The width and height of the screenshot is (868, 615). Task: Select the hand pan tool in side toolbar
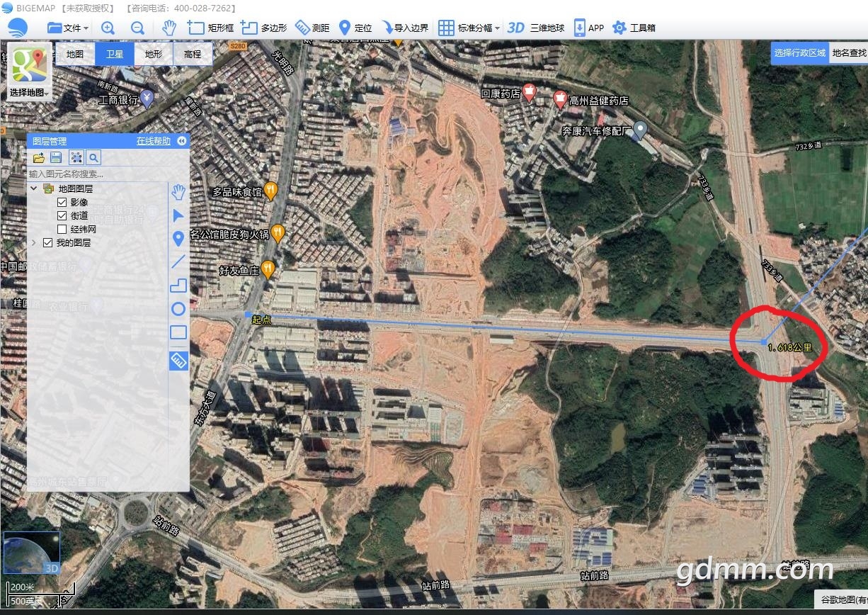click(178, 191)
